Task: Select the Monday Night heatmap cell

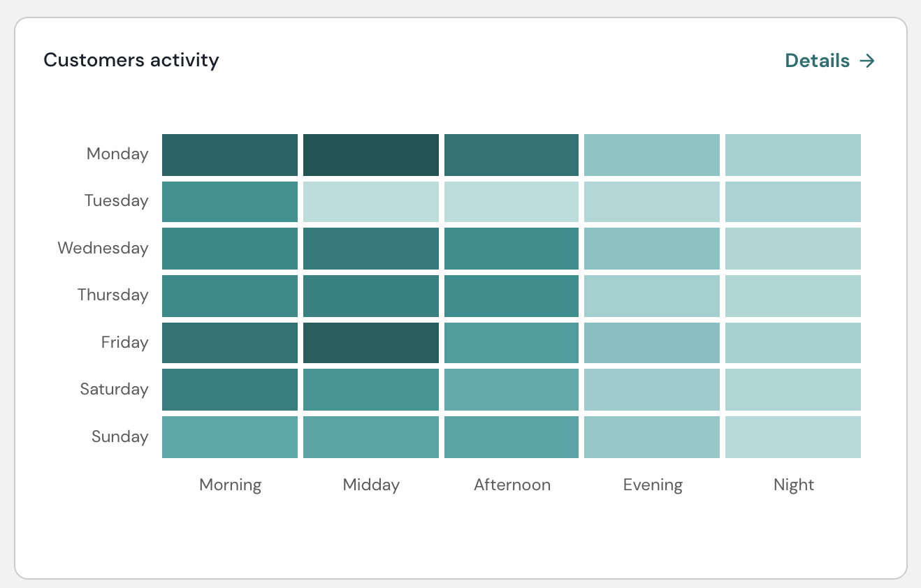Action: (793, 155)
